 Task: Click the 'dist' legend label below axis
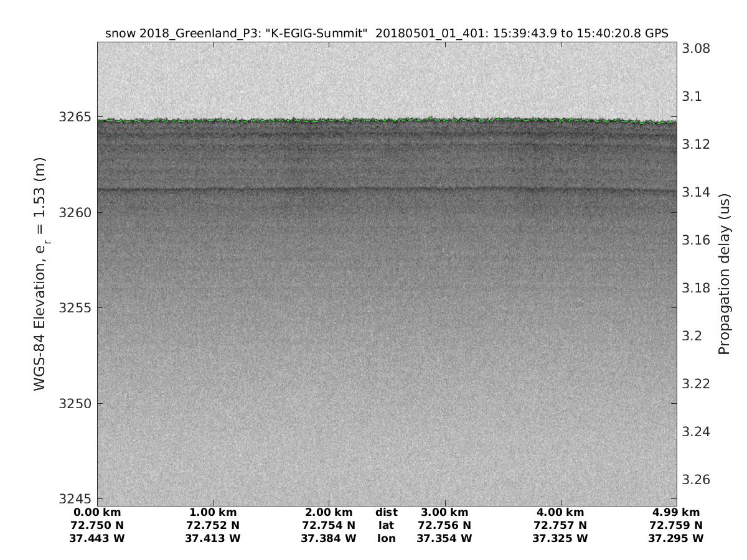pos(387,513)
